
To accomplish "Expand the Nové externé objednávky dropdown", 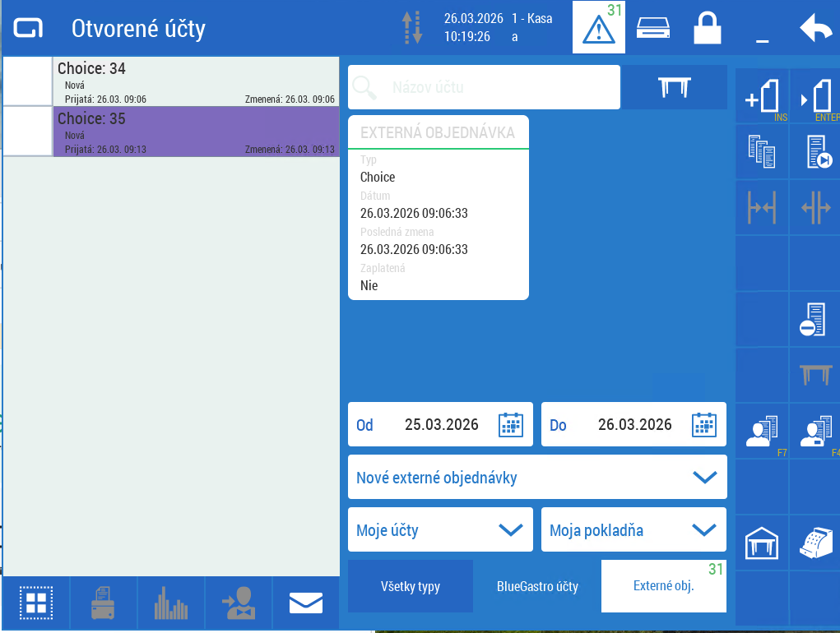I will pos(537,477).
